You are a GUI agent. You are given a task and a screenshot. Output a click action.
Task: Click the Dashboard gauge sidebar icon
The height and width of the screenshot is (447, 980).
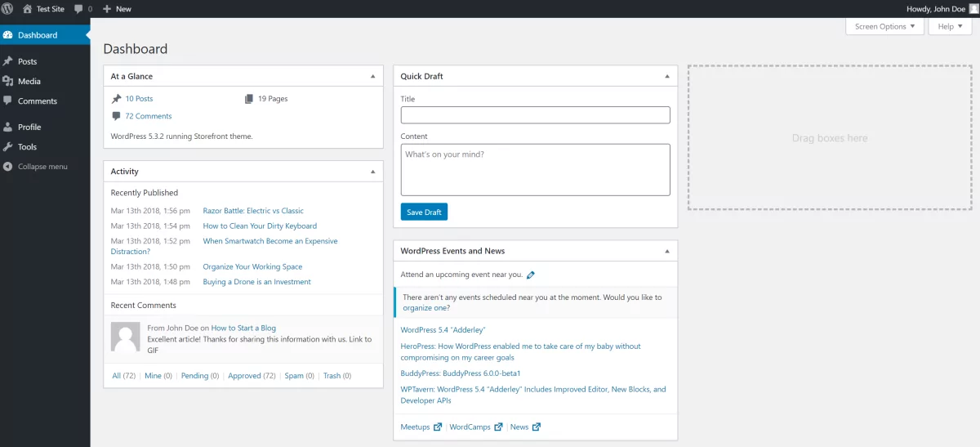coord(8,35)
